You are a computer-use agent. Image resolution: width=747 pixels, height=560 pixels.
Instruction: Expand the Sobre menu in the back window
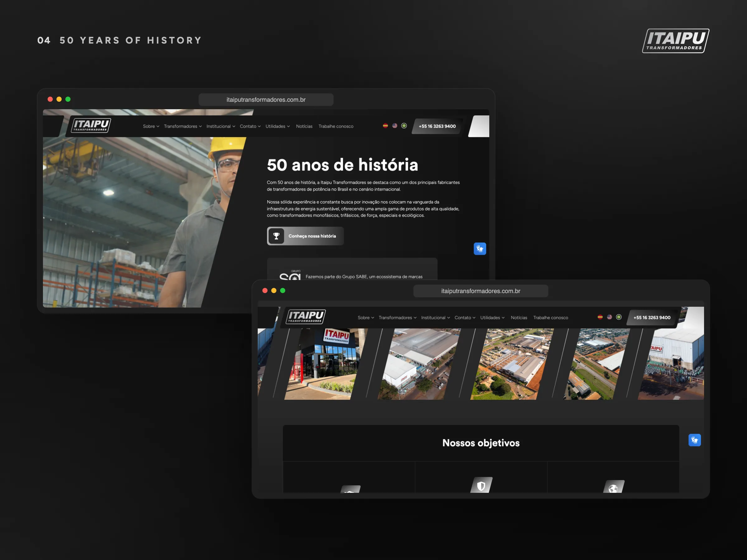(x=151, y=126)
